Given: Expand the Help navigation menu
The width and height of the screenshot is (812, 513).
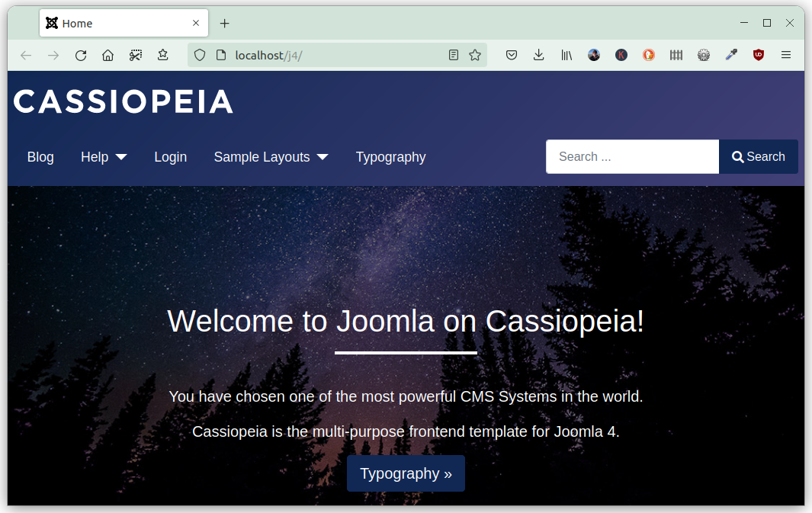Looking at the screenshot, I should click(x=104, y=157).
